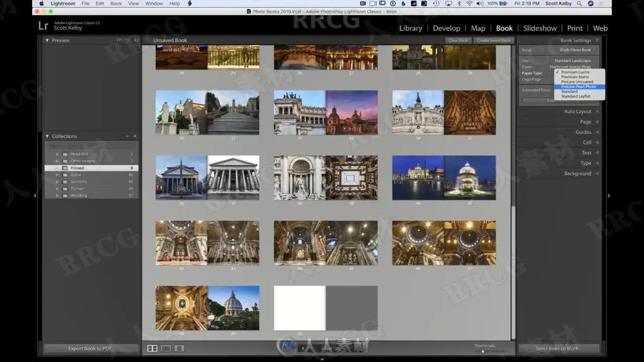Expand the Rome collection set

coord(57,175)
